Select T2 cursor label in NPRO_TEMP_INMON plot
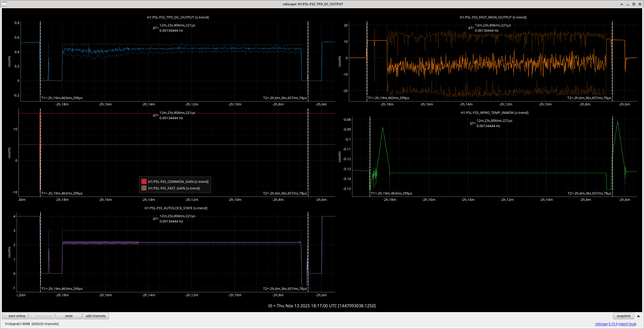644x329 pixels. [x=589, y=193]
